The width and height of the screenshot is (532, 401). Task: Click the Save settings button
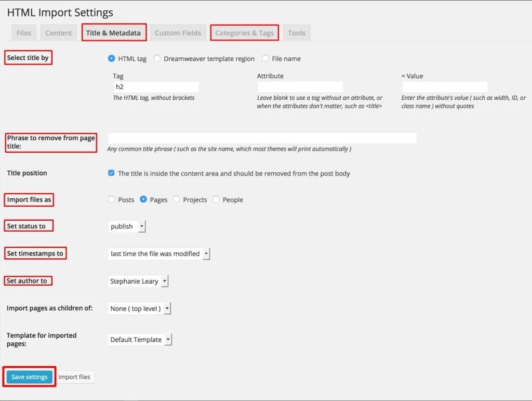click(30, 377)
